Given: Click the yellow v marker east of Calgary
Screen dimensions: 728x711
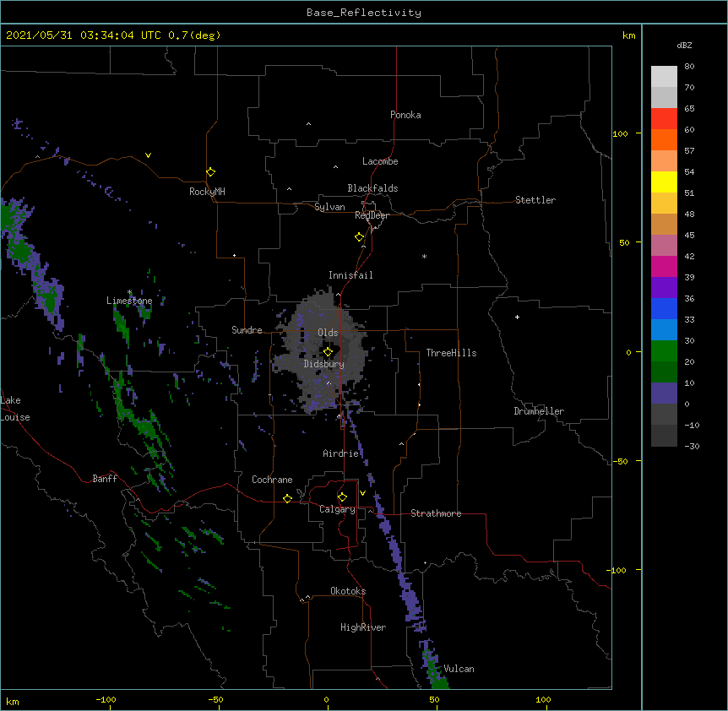Looking at the screenshot, I should (362, 493).
